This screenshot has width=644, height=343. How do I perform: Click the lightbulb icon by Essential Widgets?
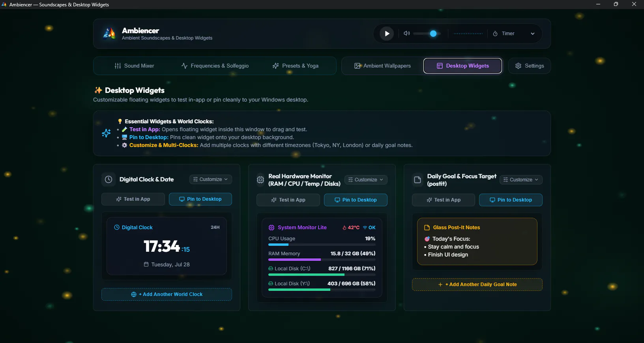[x=120, y=121]
